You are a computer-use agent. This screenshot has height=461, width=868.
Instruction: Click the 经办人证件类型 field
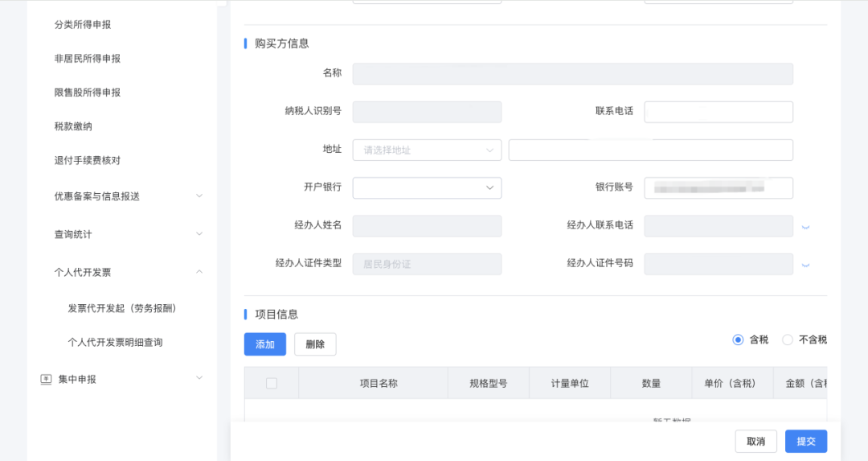point(427,265)
